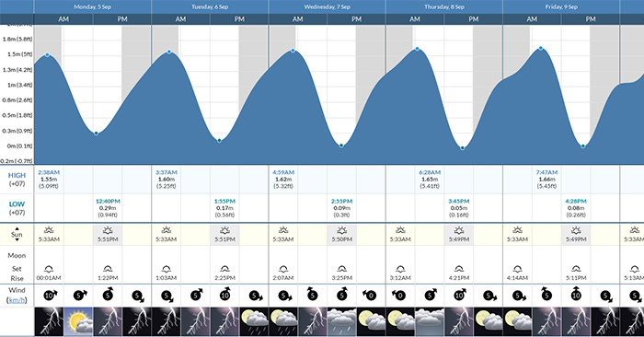Click Wednesday's low tide point on chart
Image resolution: width=644 pixels, height=337 pixels.
(x=341, y=145)
